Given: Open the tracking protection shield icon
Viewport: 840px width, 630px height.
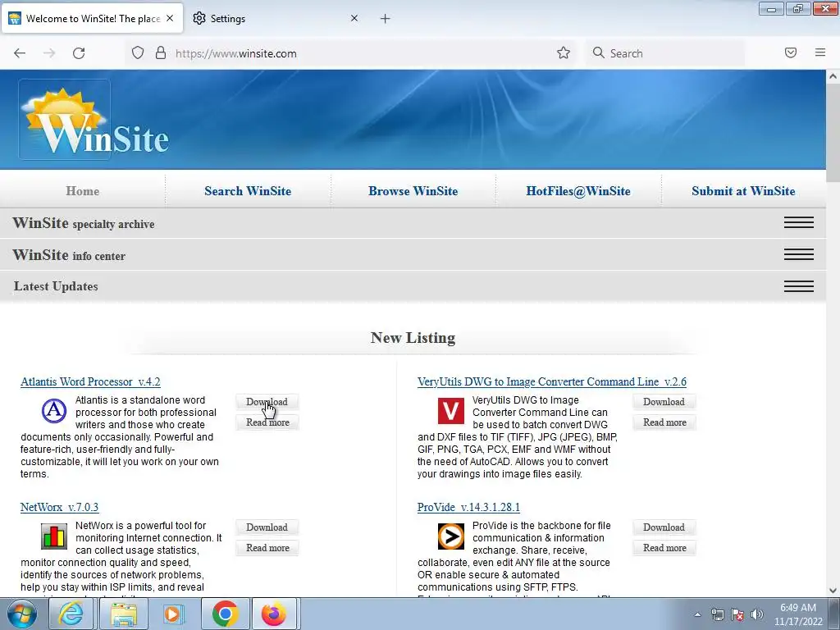Looking at the screenshot, I should click(138, 53).
